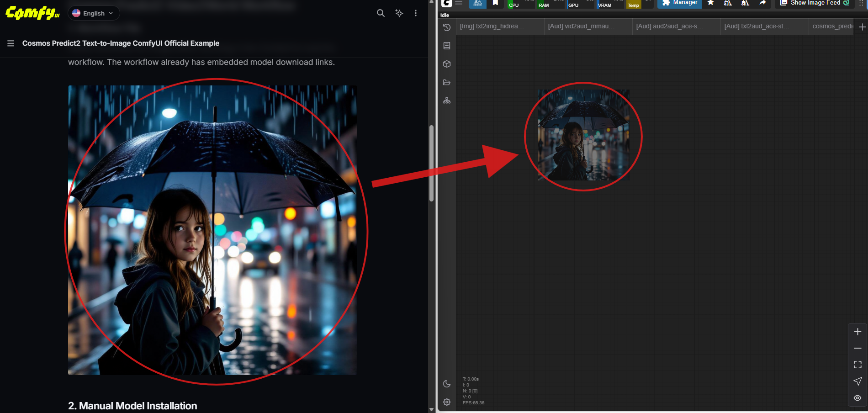Open the ComfyUI top hamburger menu
This screenshot has width=868, height=413.
[459, 3]
